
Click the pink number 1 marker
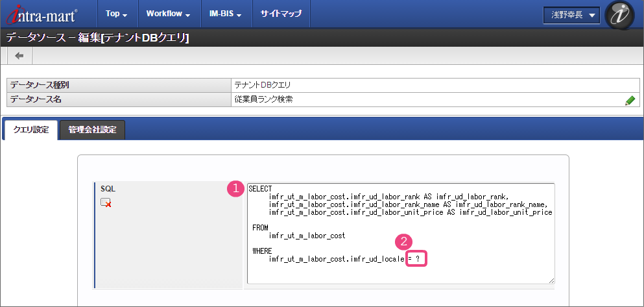pyautogui.click(x=235, y=188)
